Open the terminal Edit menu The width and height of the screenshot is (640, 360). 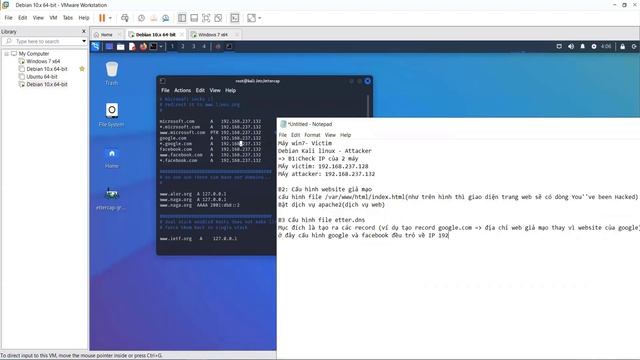pos(200,90)
